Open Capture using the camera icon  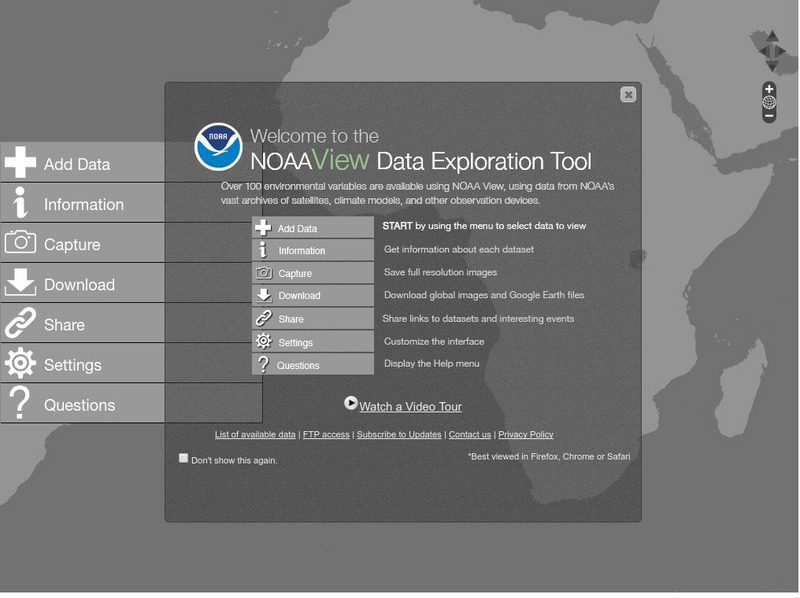[20, 242]
